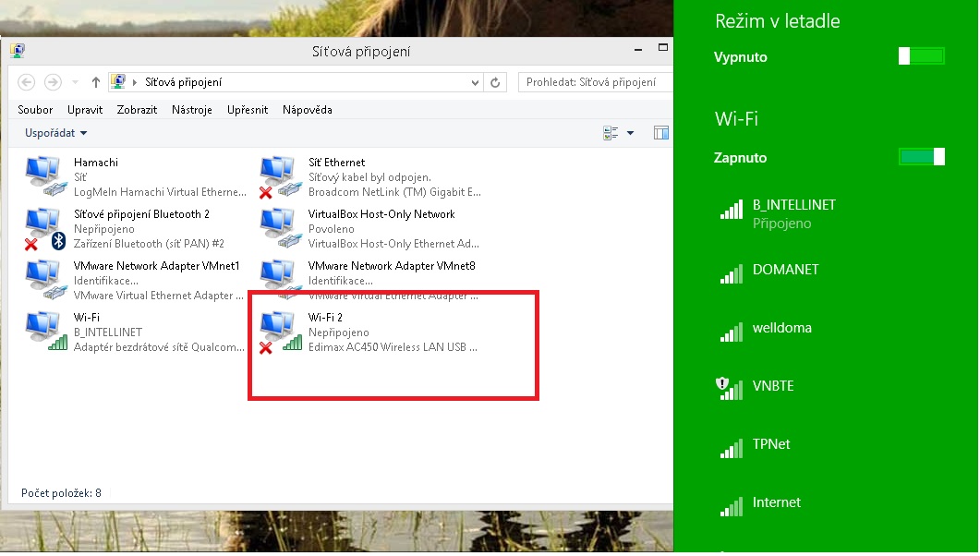Viewport: 980px width, 556px height.
Task: Click the 'Nepřipojeno' status under Wi-Fi 2
Action: (x=339, y=332)
